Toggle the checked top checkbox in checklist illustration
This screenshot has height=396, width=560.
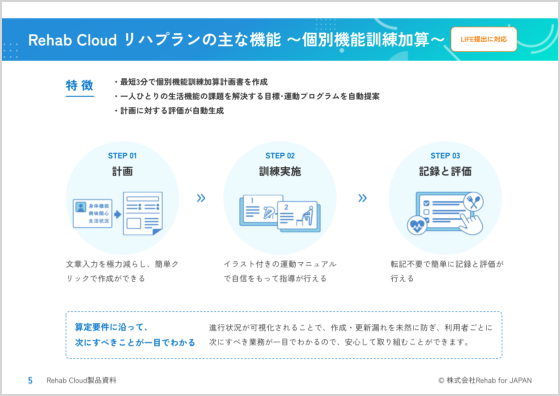(426, 203)
